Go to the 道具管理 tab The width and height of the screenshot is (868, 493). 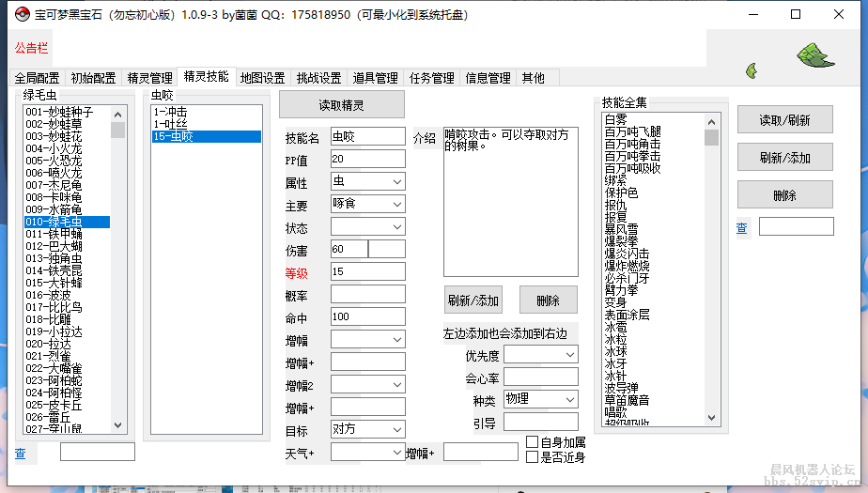pyautogui.click(x=376, y=78)
